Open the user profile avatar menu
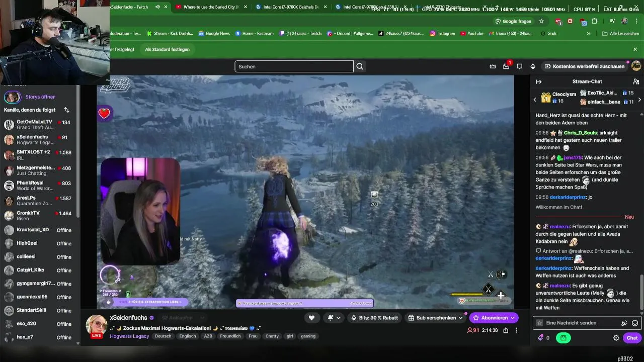This screenshot has height=362, width=644. pos(636,66)
